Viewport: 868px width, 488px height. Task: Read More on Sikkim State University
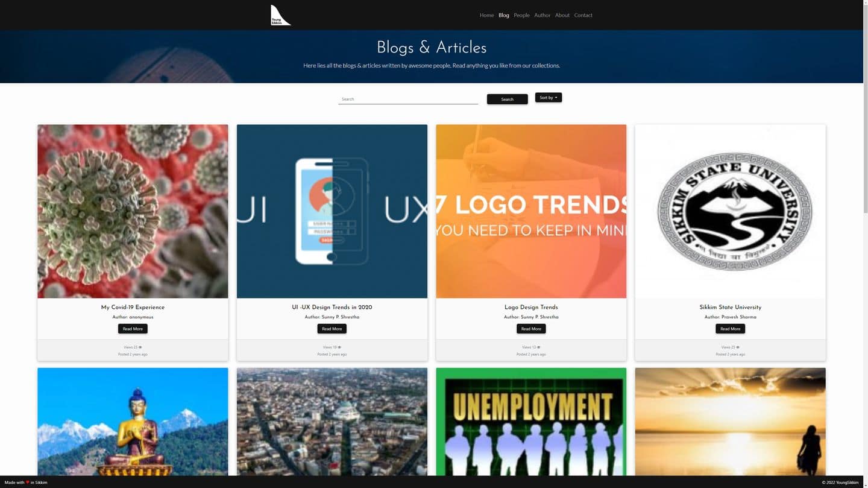coord(730,329)
